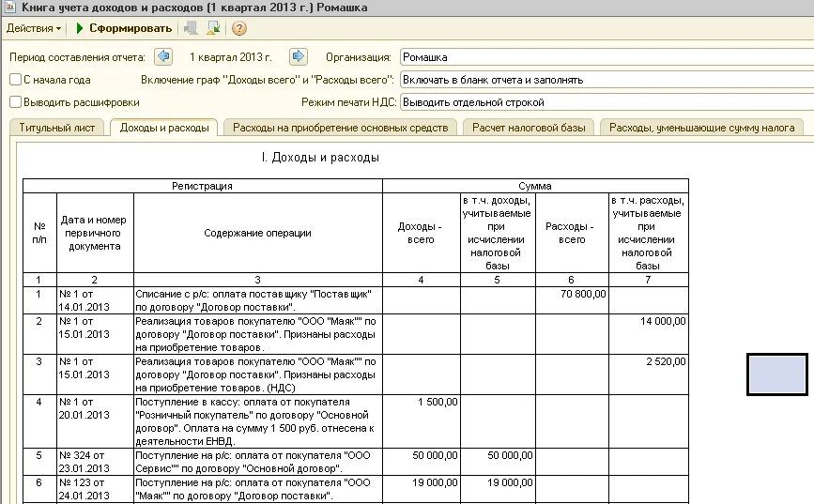Switch to Расходы, уменьшающие сумму налога tab
This screenshot has height=504, width=814.
pyautogui.click(x=702, y=128)
